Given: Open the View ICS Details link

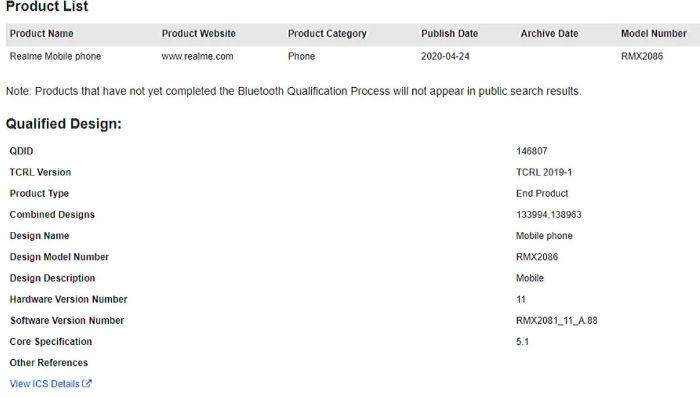Looking at the screenshot, I should pos(50,384).
